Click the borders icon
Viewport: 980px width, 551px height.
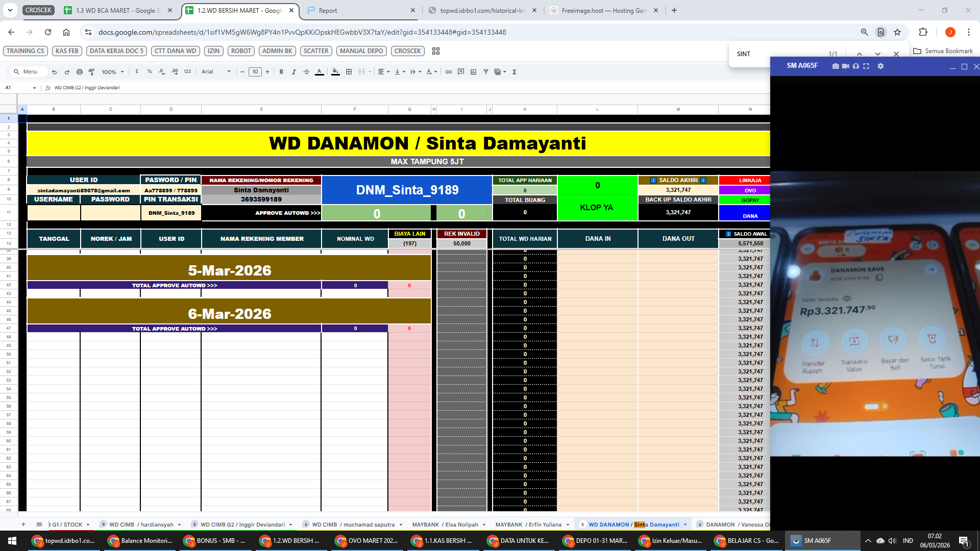[x=349, y=72]
